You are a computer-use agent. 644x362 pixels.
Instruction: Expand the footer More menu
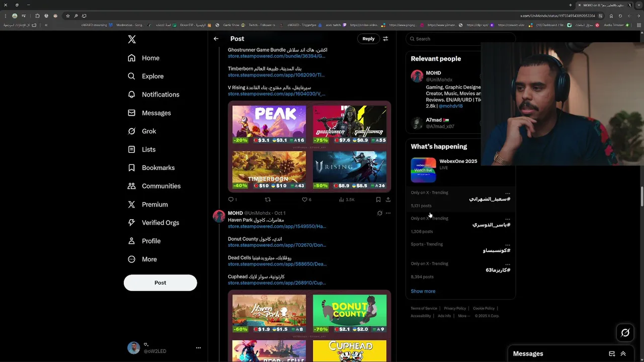(463, 316)
